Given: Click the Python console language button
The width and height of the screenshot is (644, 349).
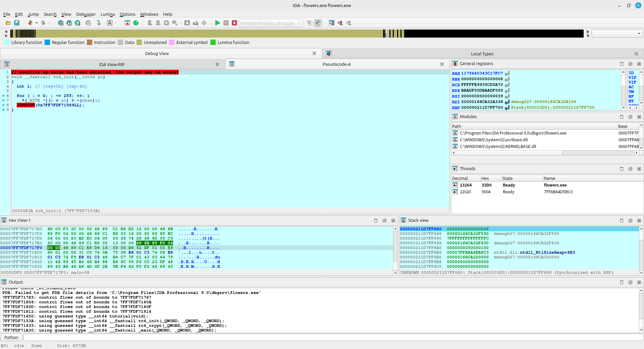Looking at the screenshot, I should click(x=11, y=337).
